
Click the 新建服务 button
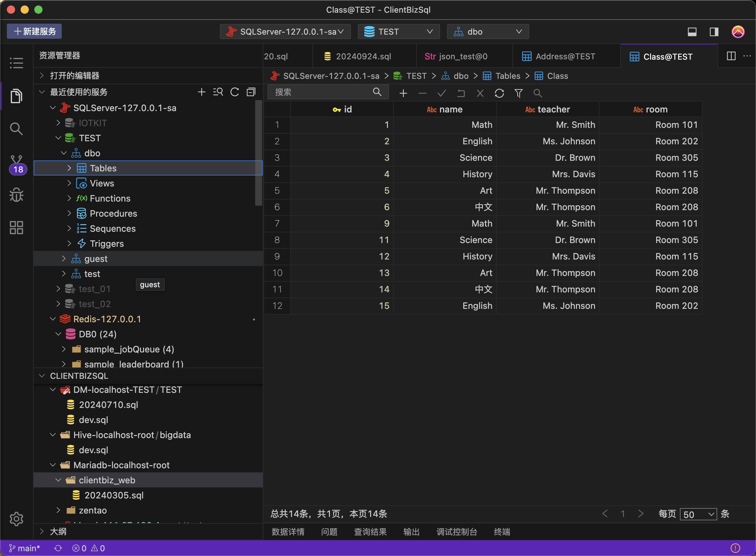coord(34,32)
